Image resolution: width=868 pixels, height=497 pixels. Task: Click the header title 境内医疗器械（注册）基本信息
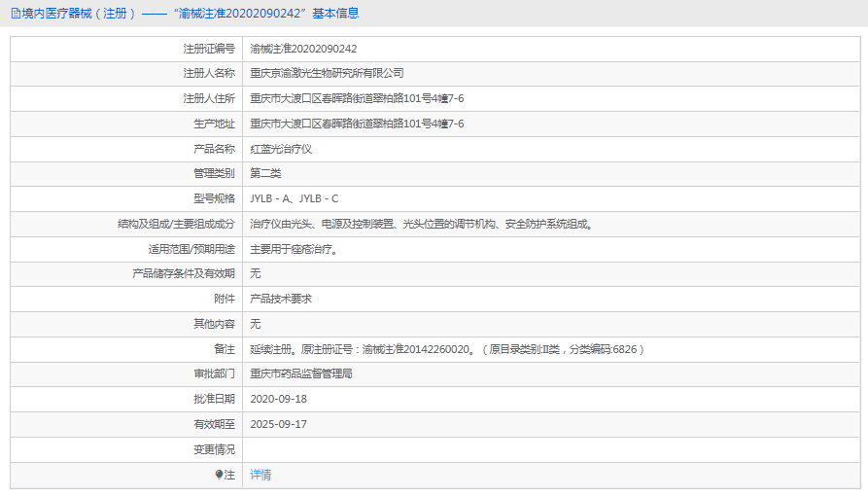pyautogui.click(x=190, y=14)
